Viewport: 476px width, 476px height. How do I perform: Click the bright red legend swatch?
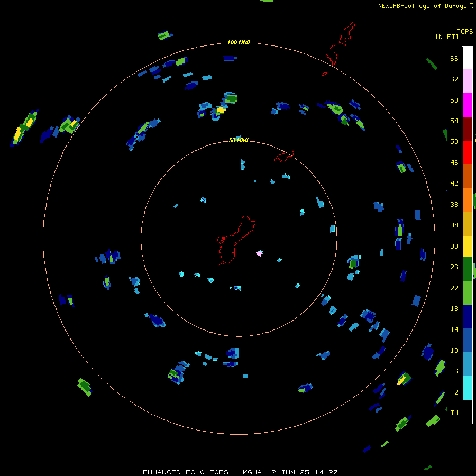click(467, 152)
